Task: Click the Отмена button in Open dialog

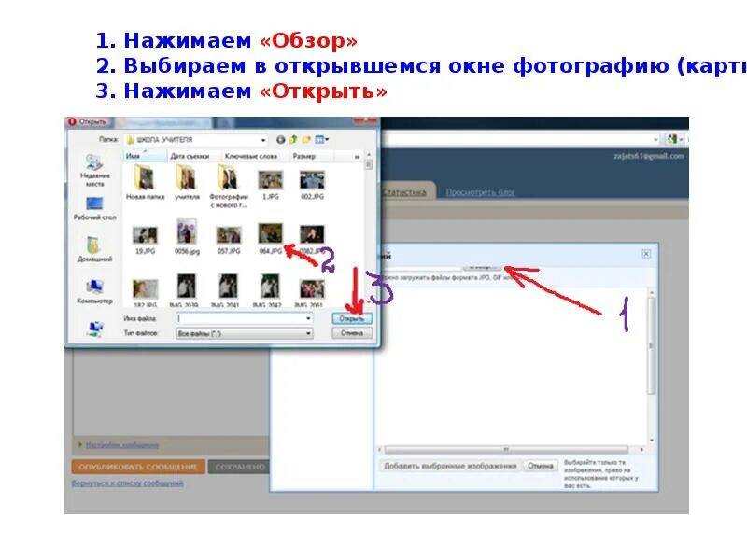Action: [x=352, y=333]
